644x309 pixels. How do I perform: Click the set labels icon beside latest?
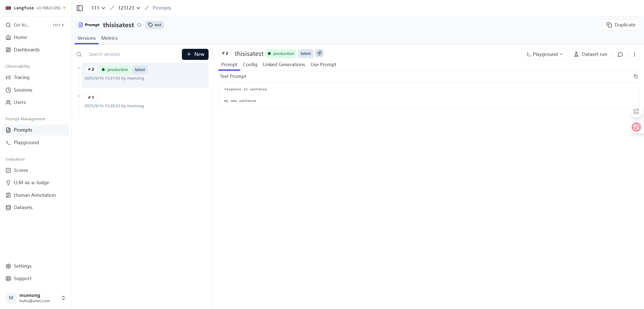click(x=319, y=53)
